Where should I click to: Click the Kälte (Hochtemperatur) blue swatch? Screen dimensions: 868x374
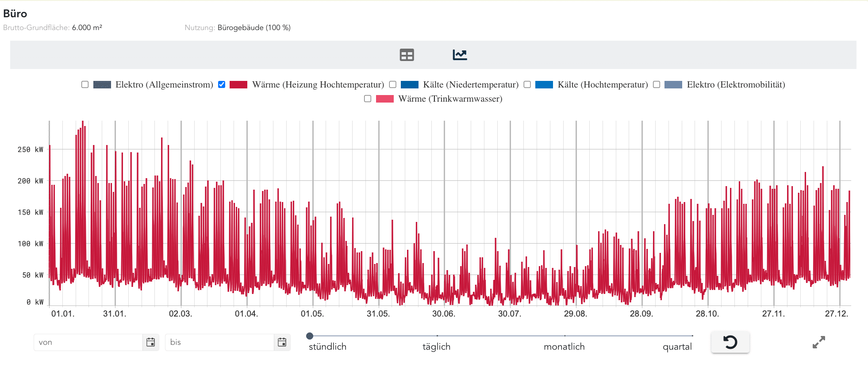point(544,84)
